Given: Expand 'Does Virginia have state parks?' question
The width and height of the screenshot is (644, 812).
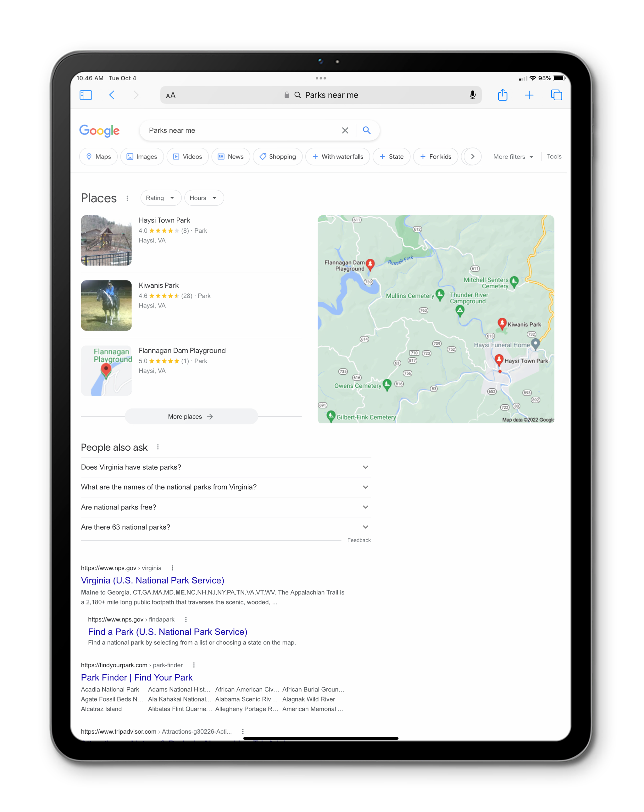Looking at the screenshot, I should pos(225,467).
